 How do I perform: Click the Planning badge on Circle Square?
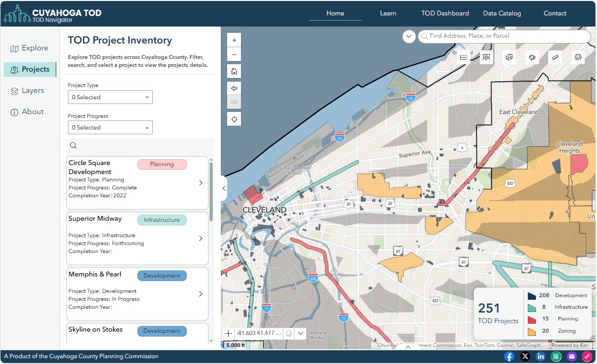[x=162, y=164]
